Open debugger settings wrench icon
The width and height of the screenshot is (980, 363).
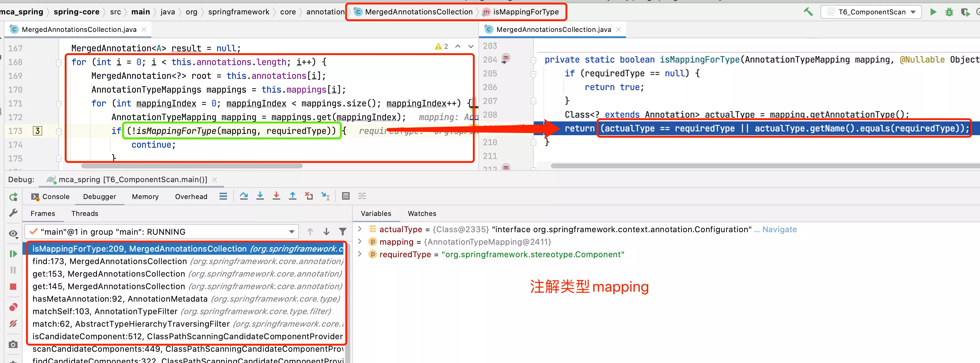coord(13,212)
